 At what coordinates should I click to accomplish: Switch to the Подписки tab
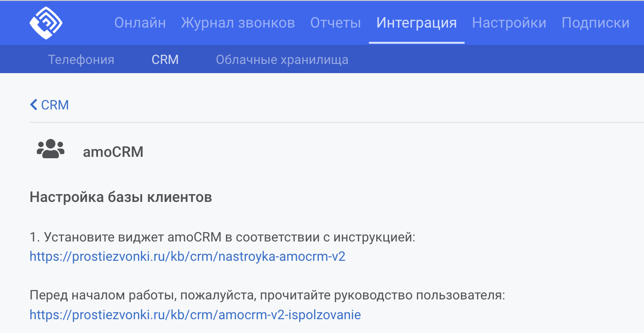[x=596, y=23]
